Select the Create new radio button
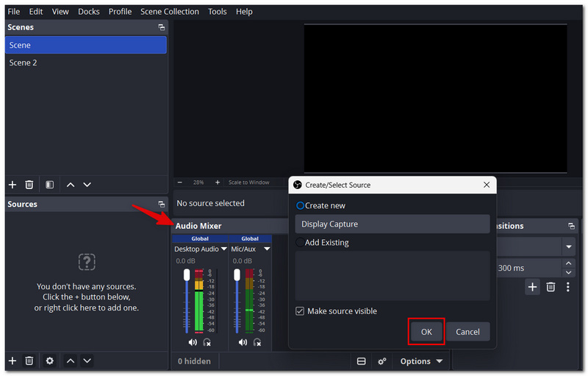 (x=300, y=205)
